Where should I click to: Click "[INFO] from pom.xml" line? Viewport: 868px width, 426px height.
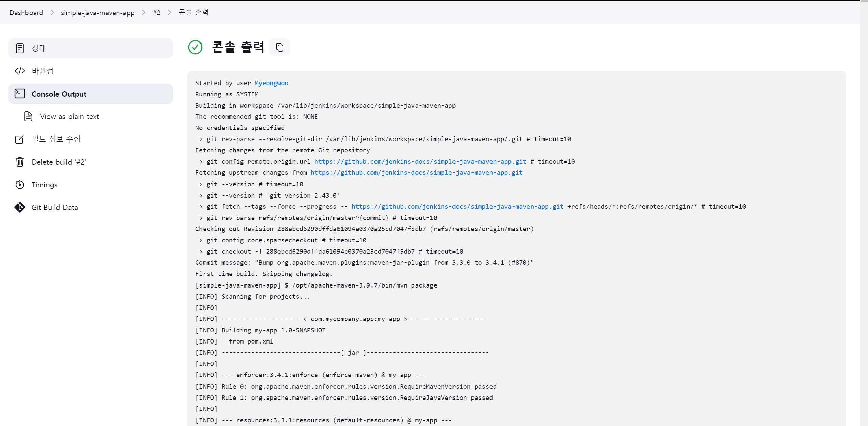coord(234,341)
